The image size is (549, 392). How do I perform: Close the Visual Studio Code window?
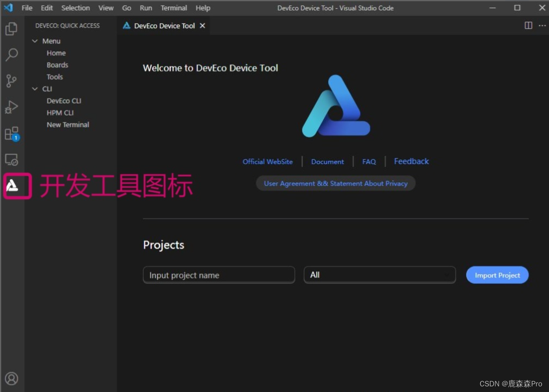[542, 8]
